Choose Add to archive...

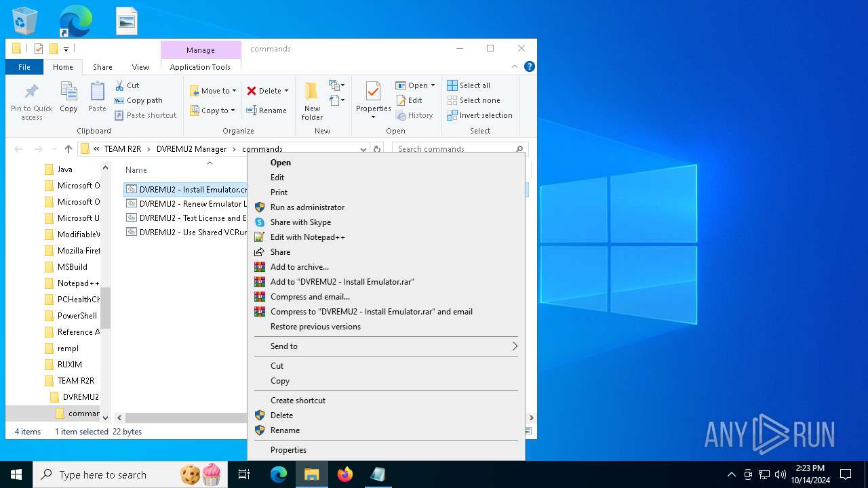(x=386, y=267)
